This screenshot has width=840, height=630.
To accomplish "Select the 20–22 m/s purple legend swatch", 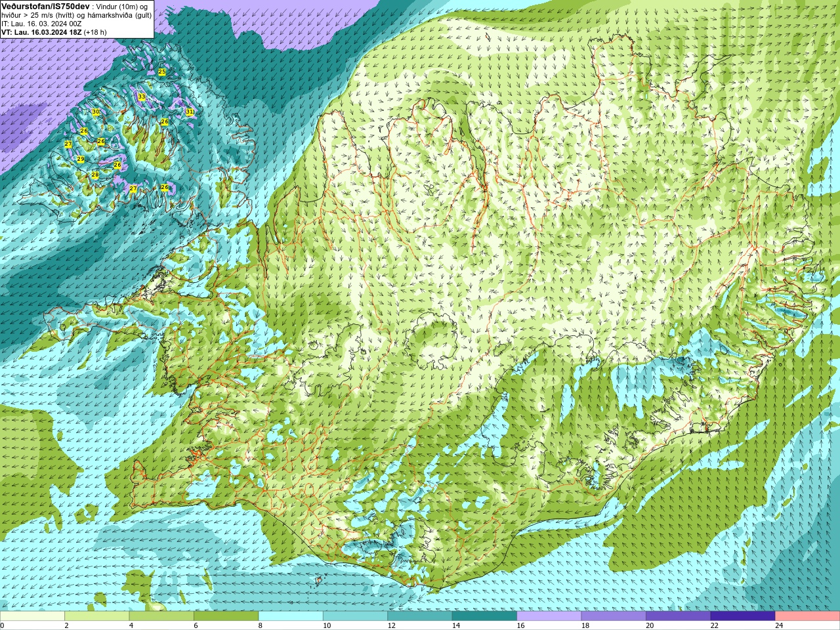I will pyautogui.click(x=679, y=616).
